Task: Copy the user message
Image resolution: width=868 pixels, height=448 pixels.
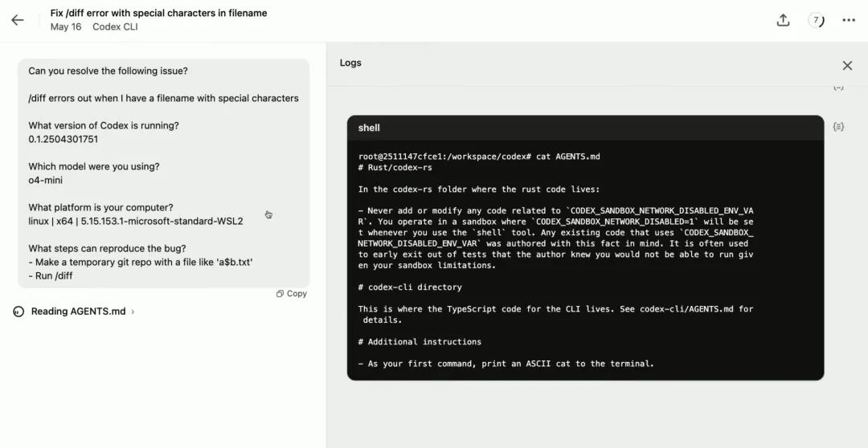Action: coord(292,294)
